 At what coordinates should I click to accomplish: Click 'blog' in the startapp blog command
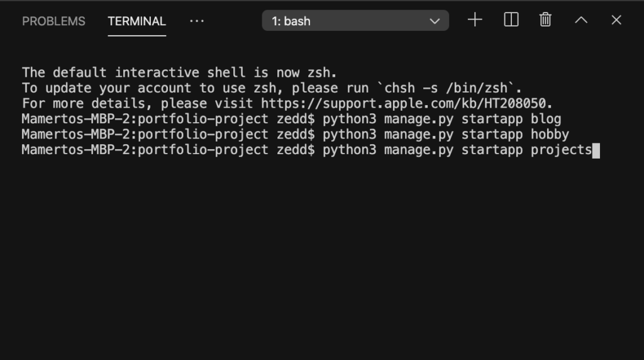[x=546, y=119]
